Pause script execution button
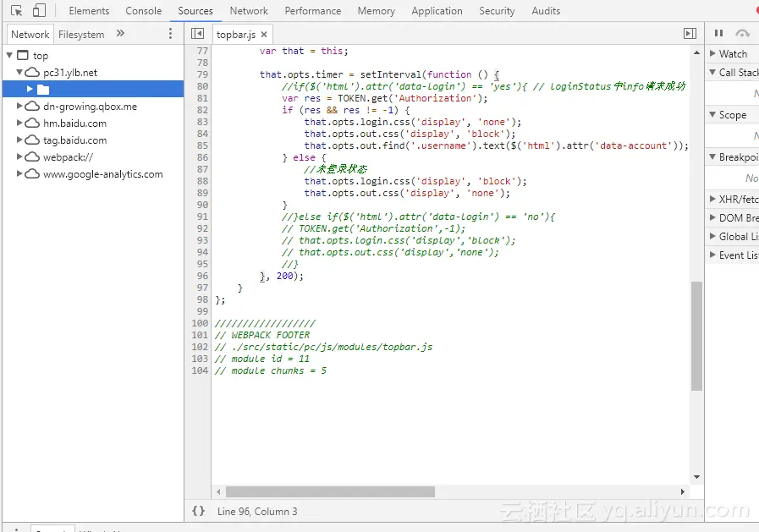Viewport: 759px width, 532px height. pyautogui.click(x=718, y=33)
